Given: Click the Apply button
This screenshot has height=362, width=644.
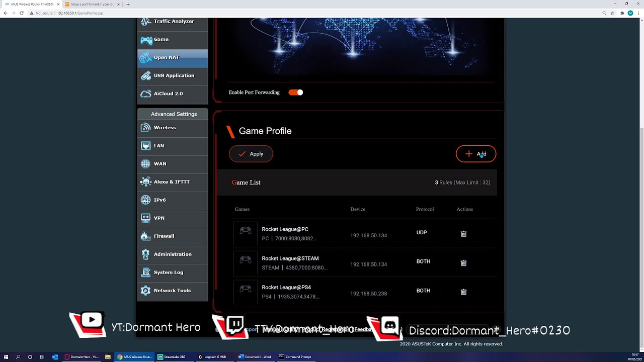Looking at the screenshot, I should [x=251, y=154].
